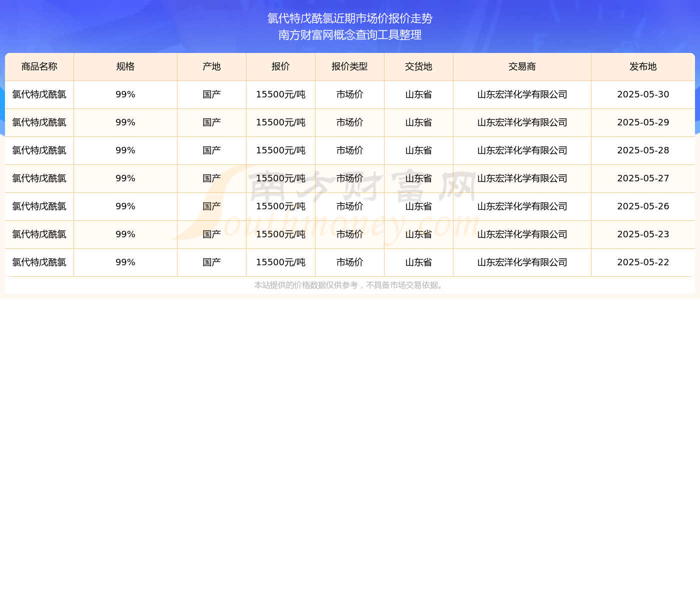Click the 国产 cell in the 2025-05-22 row
This screenshot has height=602, width=700.
pos(211,262)
